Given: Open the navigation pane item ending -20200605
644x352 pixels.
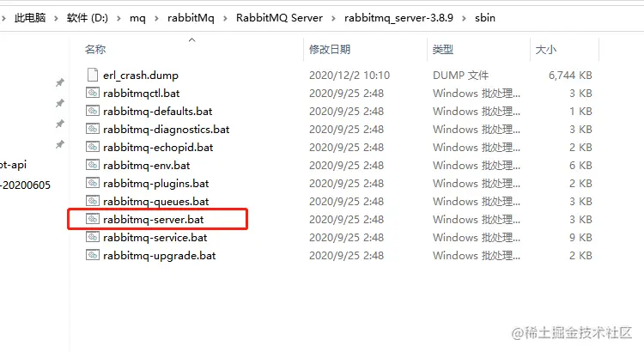Looking at the screenshot, I should [x=26, y=185].
